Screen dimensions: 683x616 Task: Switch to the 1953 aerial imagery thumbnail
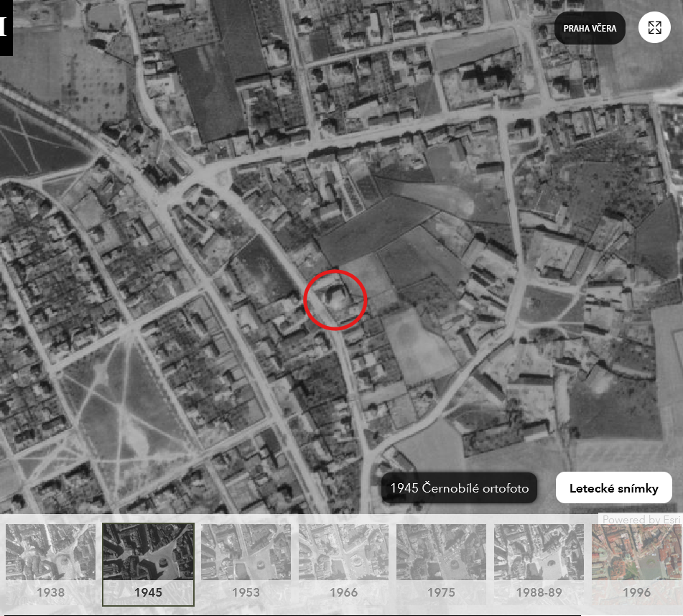click(246, 551)
